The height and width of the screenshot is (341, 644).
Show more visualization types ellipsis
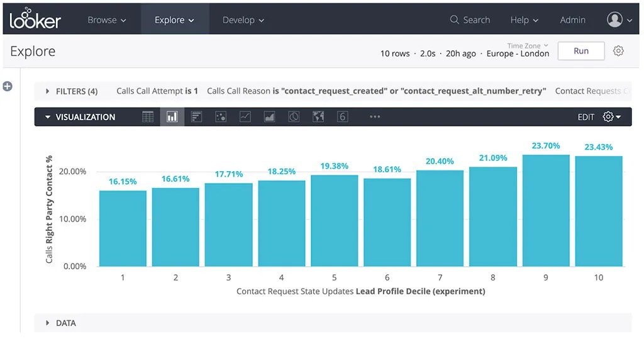point(375,117)
